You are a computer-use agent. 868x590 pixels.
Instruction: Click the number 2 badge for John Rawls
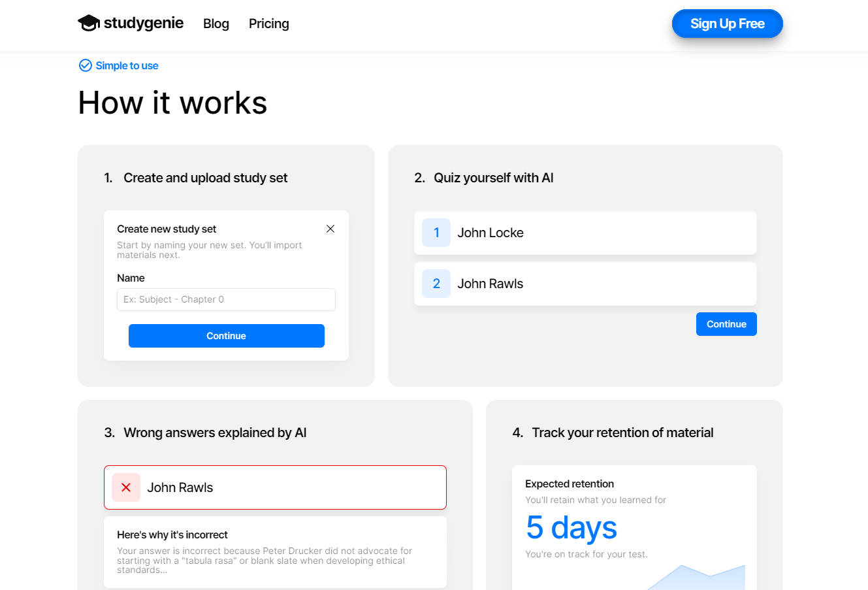(x=436, y=284)
